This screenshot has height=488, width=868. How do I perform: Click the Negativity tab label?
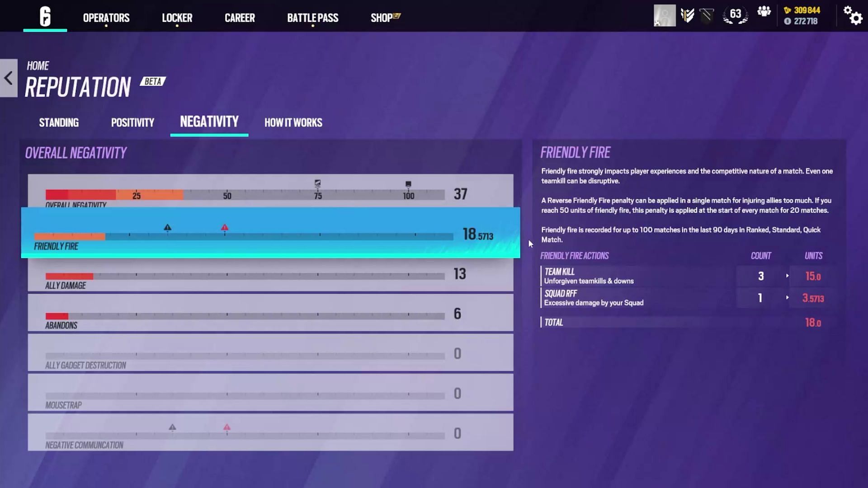(x=209, y=122)
